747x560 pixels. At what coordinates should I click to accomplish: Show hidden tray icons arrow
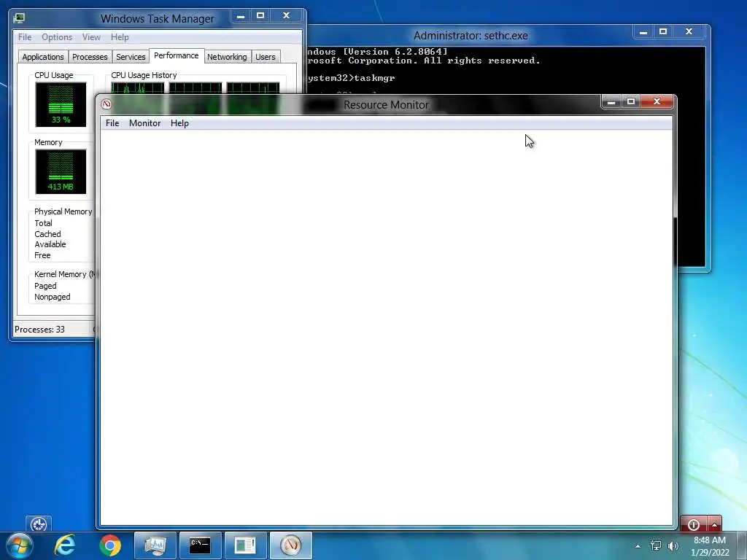pyautogui.click(x=638, y=546)
